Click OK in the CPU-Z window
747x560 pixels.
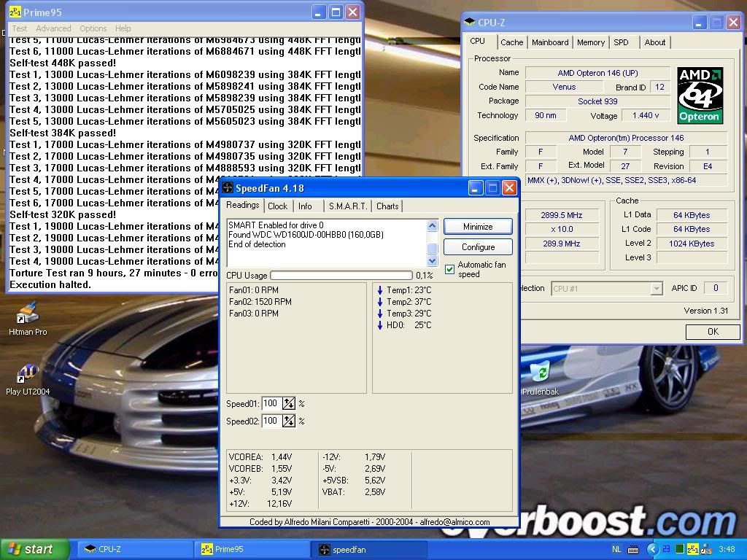tap(713, 332)
